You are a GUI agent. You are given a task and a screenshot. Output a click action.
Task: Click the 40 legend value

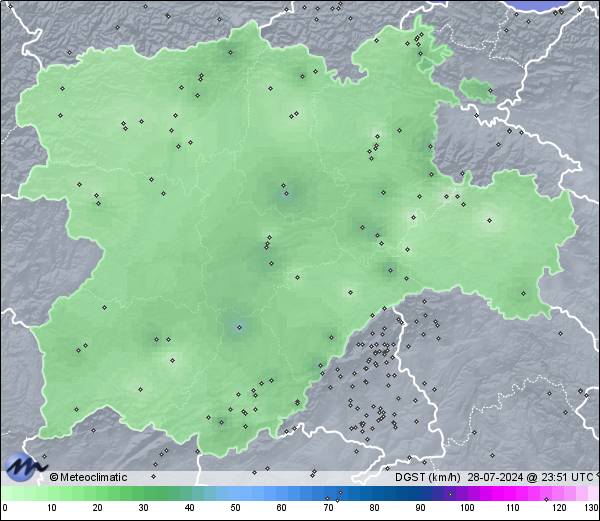coord(189,508)
